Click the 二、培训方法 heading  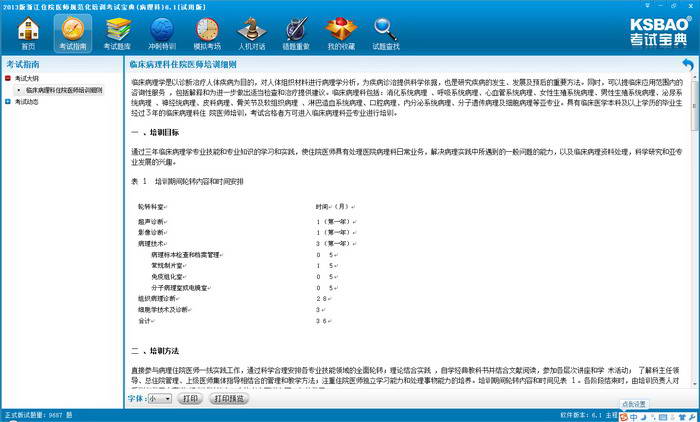(x=155, y=351)
